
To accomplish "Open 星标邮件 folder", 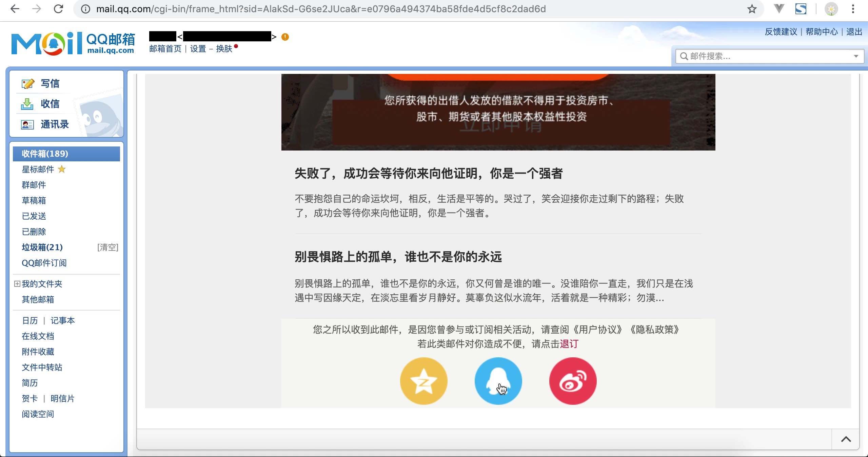I will [x=38, y=169].
